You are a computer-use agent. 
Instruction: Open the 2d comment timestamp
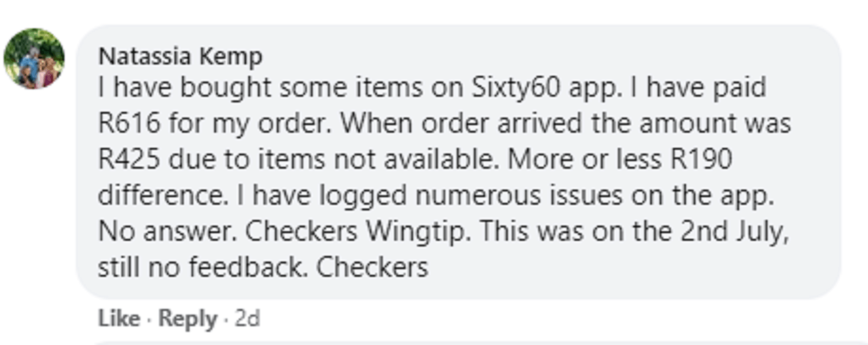(x=247, y=318)
